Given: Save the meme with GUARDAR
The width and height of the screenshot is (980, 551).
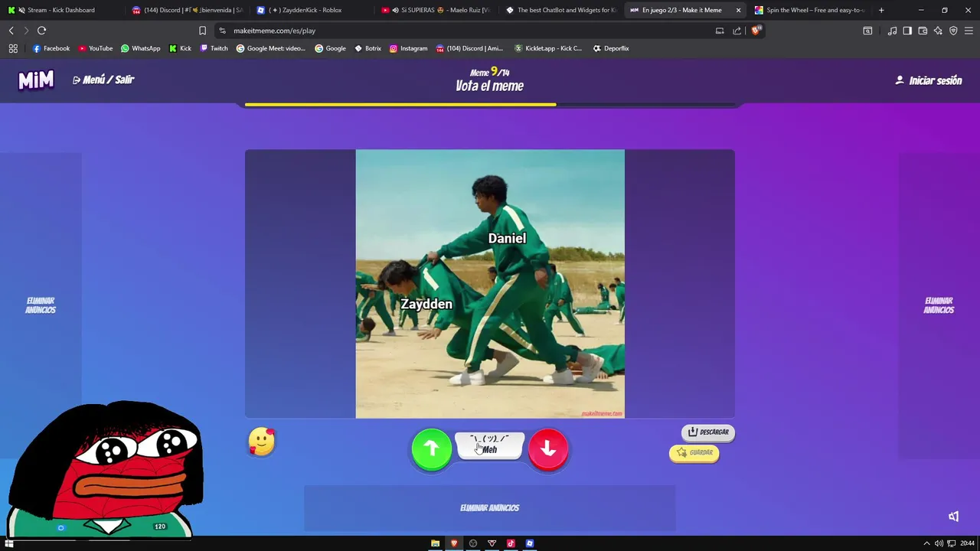Looking at the screenshot, I should [x=694, y=453].
